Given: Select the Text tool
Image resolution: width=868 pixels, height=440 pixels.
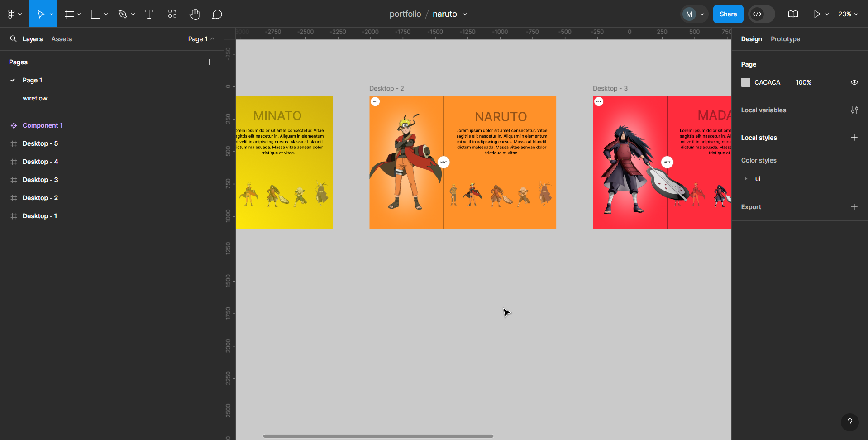Looking at the screenshot, I should [x=149, y=14].
